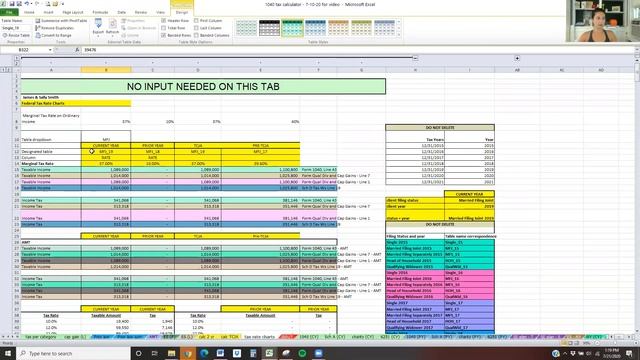Switch to the Page Layout tab
Screen dimensions: 640x360
(73, 12)
